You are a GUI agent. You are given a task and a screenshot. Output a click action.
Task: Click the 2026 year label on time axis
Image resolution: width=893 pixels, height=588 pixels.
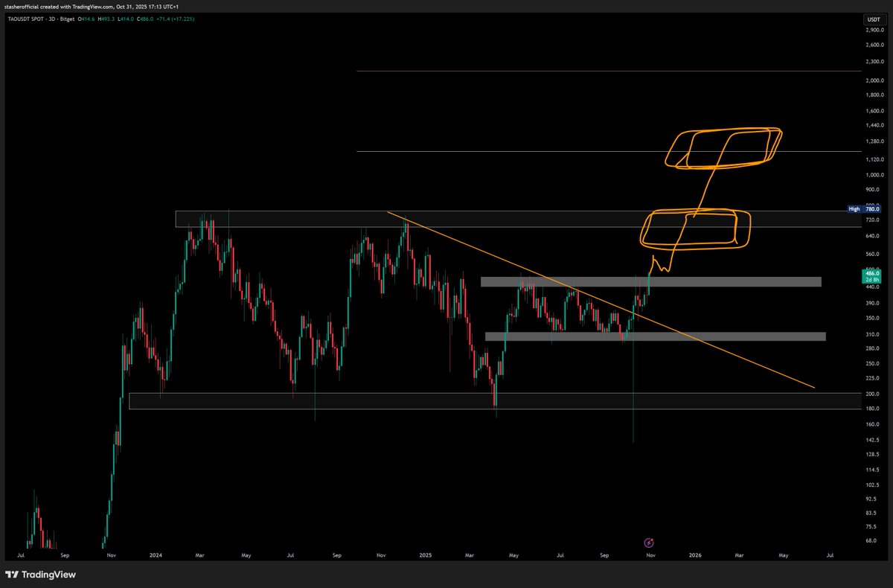(x=696, y=555)
